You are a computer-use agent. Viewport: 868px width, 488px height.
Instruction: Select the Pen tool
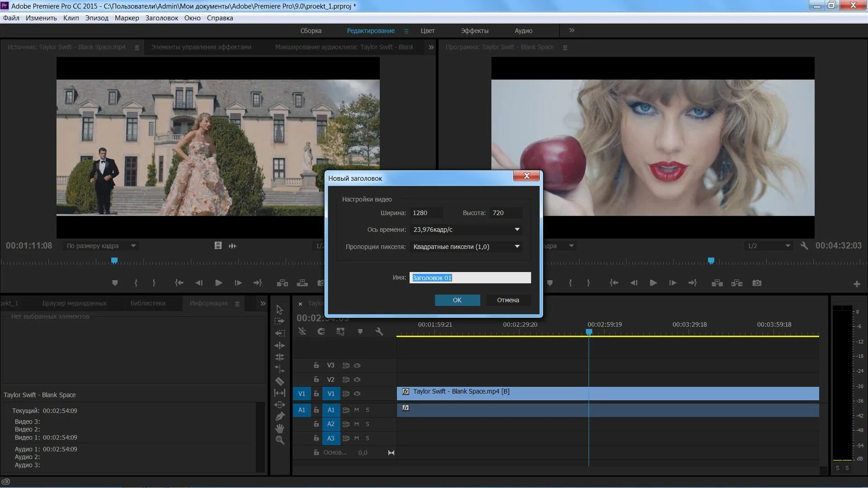[x=279, y=416]
